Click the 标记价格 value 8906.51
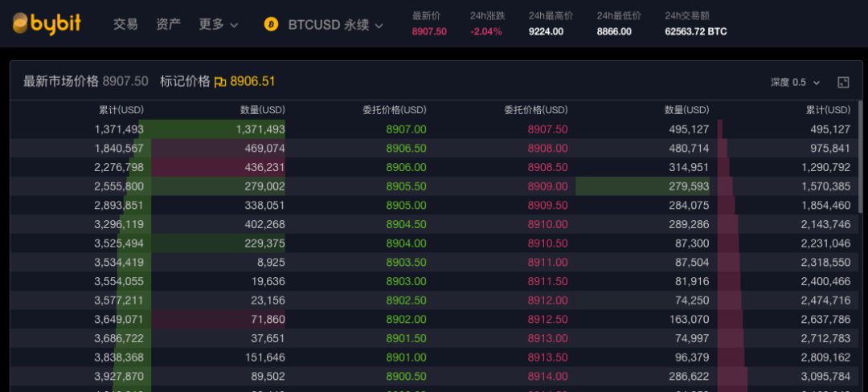868x392 pixels. pos(252,81)
